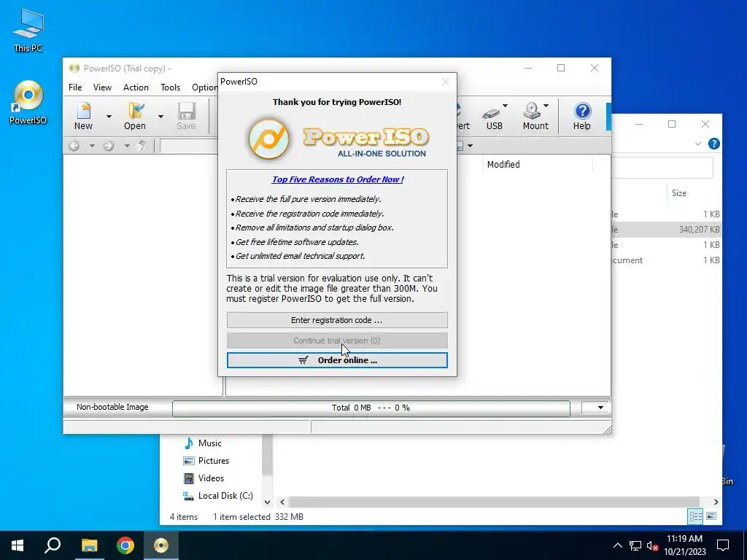Open PowerISO desktop shortcut

point(28,102)
